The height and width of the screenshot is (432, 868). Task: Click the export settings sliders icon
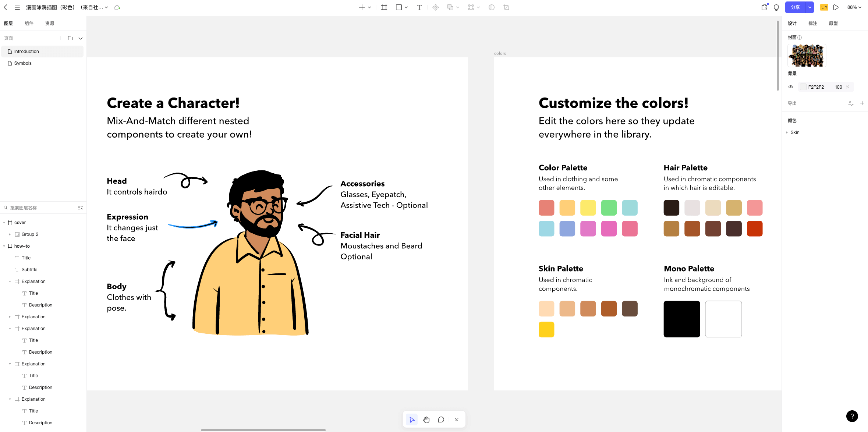pos(851,103)
